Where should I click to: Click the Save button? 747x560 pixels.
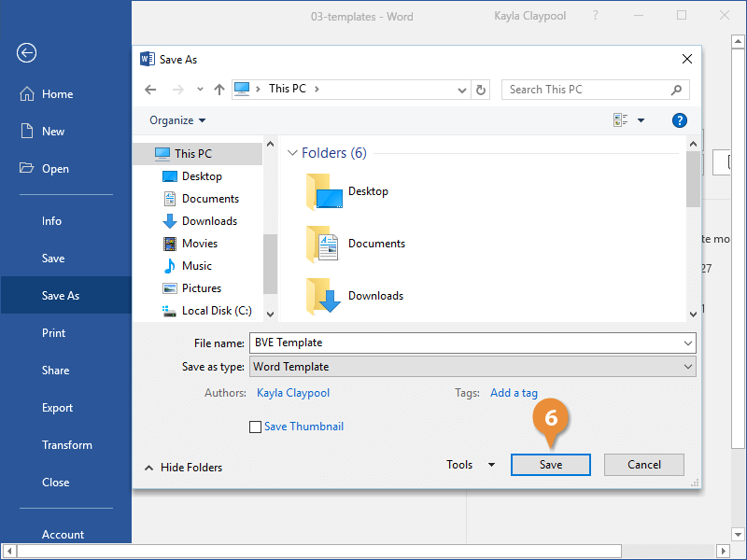coord(550,464)
